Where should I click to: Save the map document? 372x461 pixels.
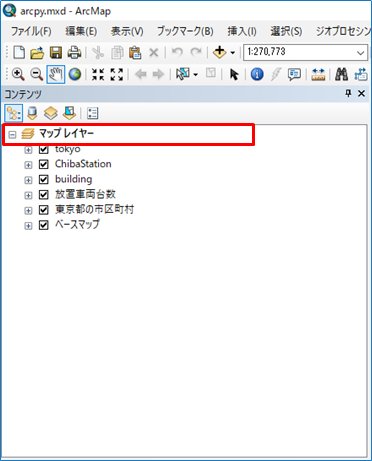pyautogui.click(x=56, y=53)
